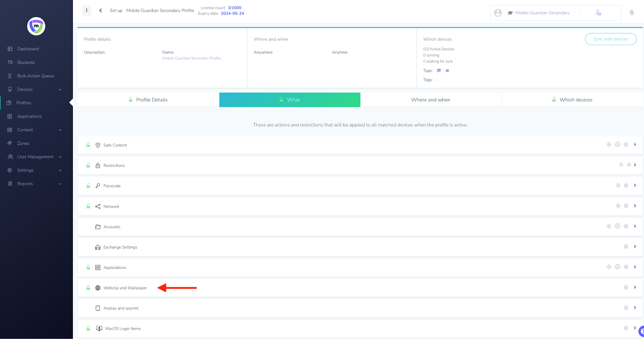Open the three-dot options menu in header
Screen dimensions: 644x339
pos(87,10)
